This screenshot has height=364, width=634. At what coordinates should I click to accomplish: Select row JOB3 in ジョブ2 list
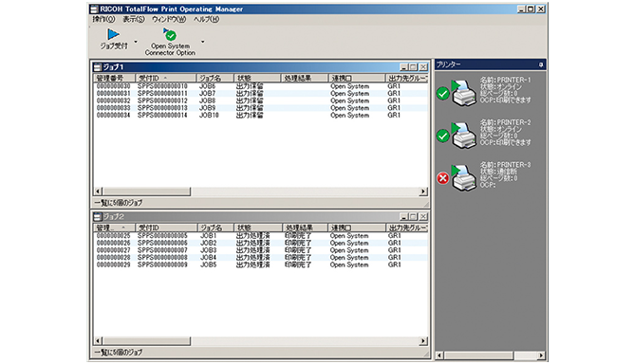260,250
